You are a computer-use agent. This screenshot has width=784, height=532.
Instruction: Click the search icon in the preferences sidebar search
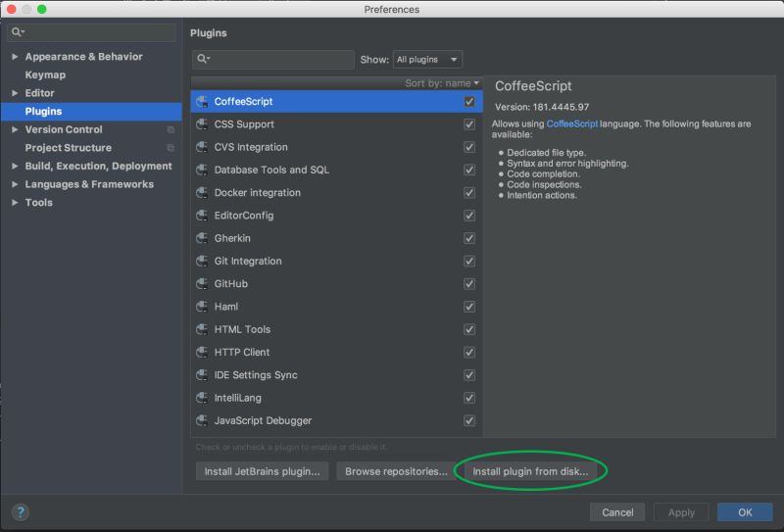pos(18,32)
